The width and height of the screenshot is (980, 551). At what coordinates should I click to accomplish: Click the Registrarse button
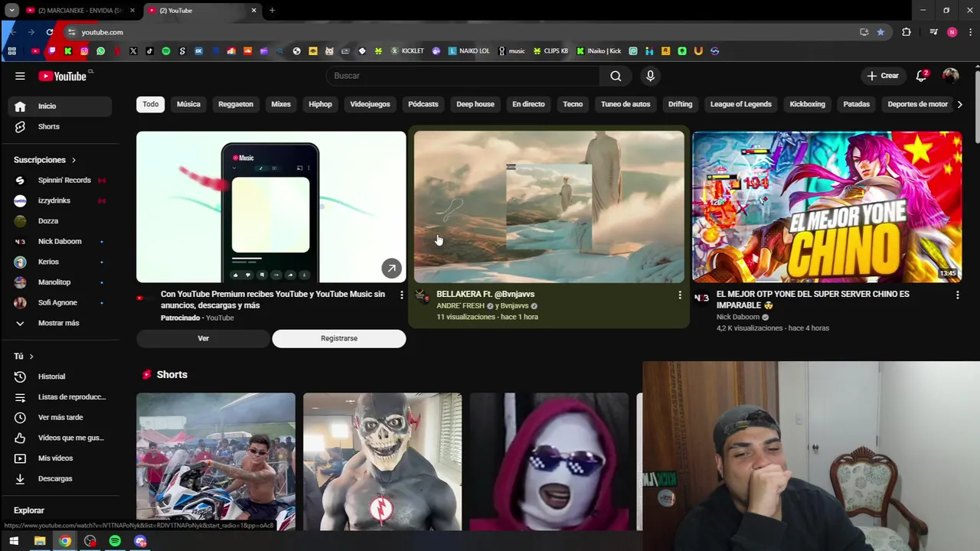coord(339,338)
